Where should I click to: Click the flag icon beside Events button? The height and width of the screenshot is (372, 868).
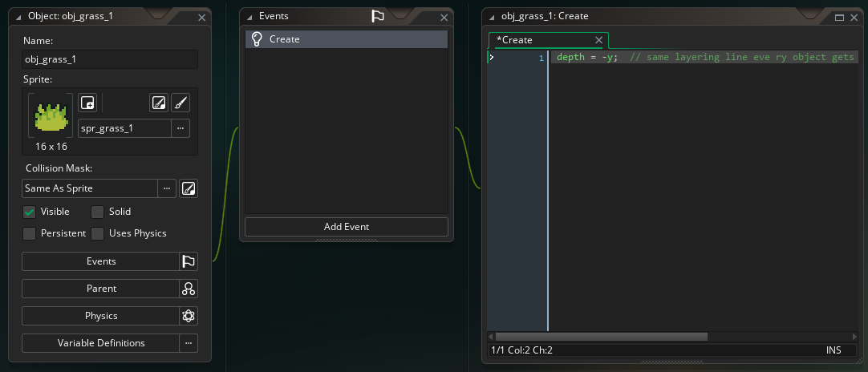[x=189, y=261]
